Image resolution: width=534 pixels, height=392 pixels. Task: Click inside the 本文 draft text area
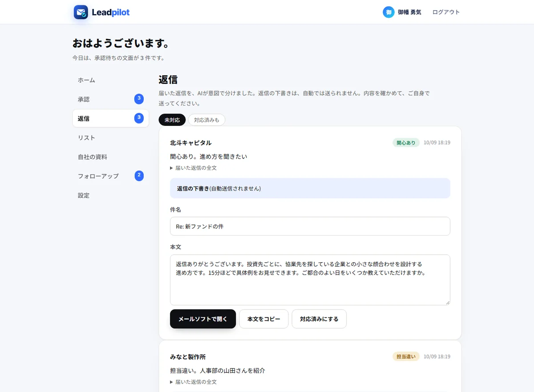pyautogui.click(x=310, y=280)
